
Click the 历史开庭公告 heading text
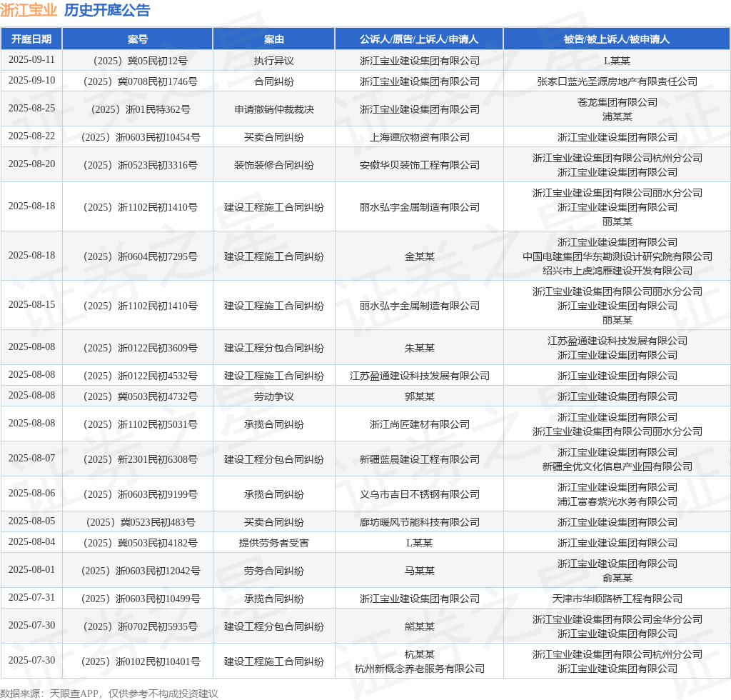pos(107,10)
